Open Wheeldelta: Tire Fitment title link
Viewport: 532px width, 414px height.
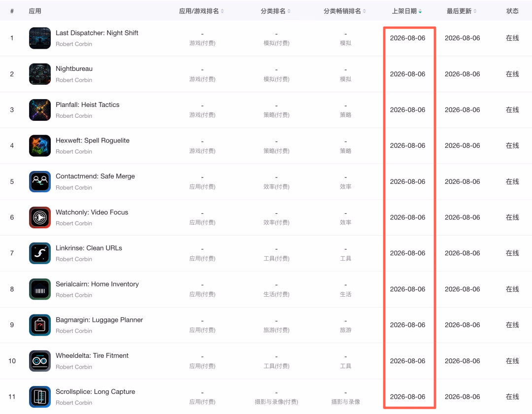point(92,356)
